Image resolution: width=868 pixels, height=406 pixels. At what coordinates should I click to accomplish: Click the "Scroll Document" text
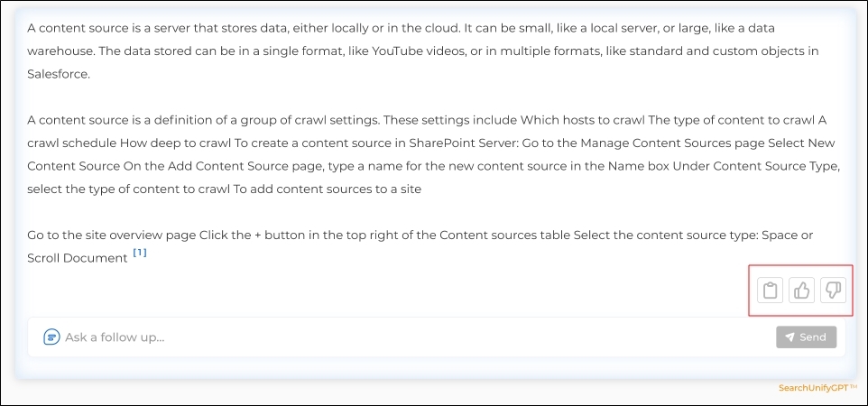tap(78, 258)
